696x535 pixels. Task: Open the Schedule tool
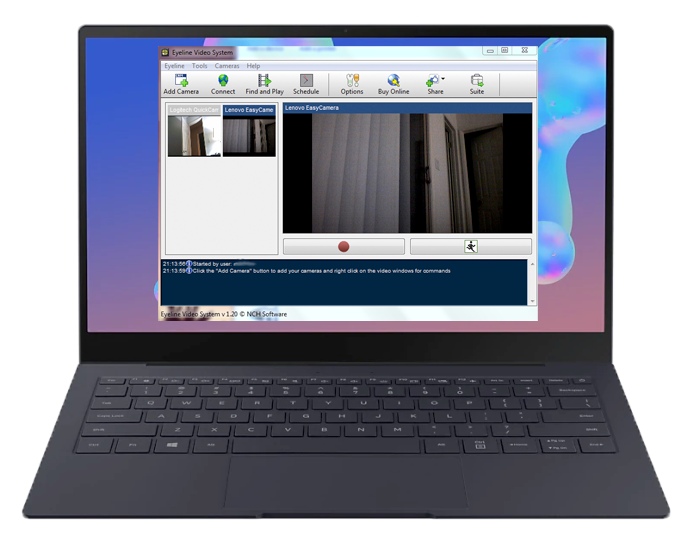coord(306,84)
